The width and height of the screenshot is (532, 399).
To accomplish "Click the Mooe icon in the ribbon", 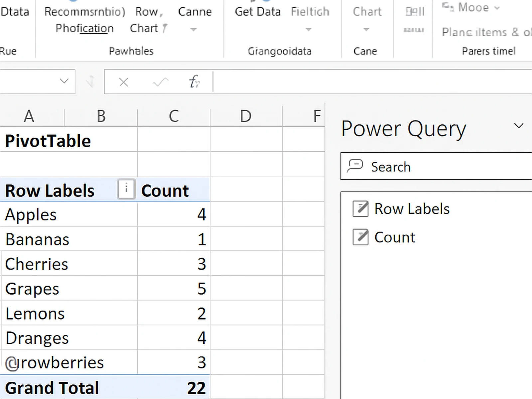I will [x=448, y=7].
